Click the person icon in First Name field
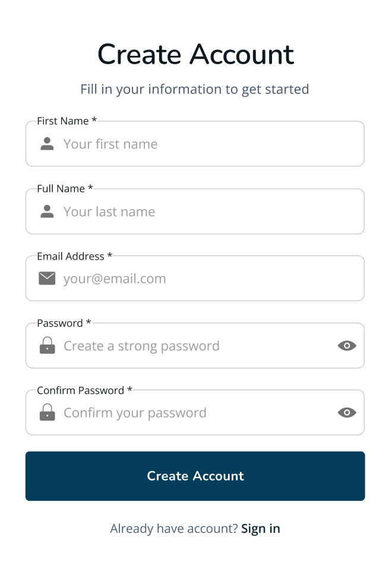The width and height of the screenshot is (392, 581). point(47,144)
